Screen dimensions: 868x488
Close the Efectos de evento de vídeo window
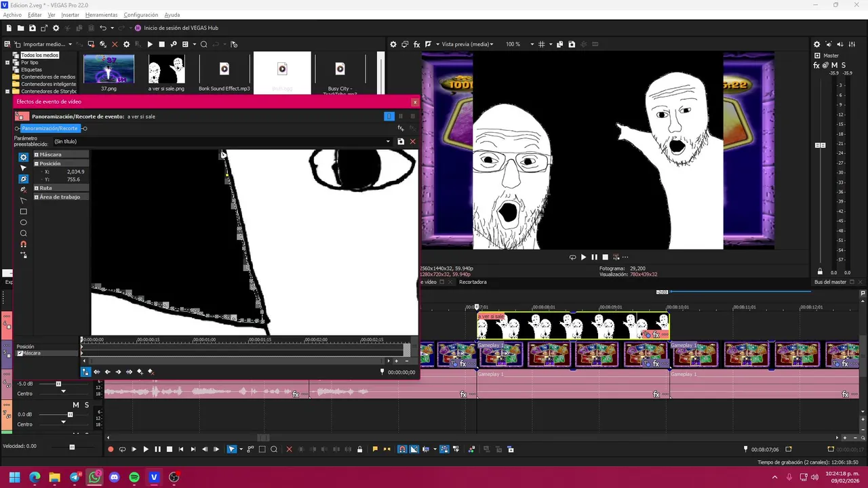click(x=414, y=102)
